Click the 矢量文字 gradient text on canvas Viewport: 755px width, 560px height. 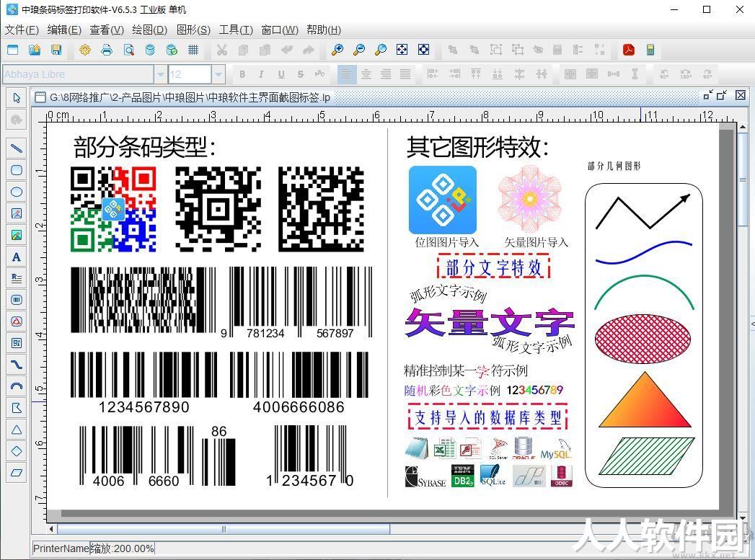[489, 322]
